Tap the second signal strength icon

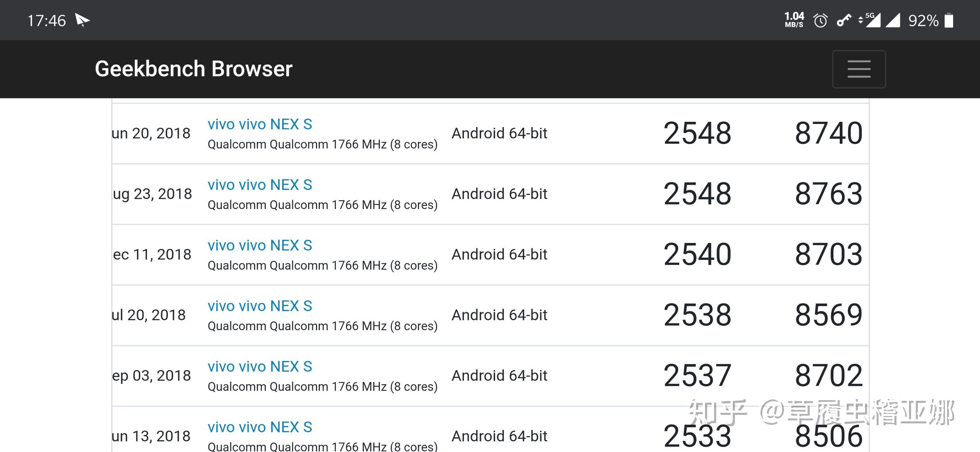893,20
